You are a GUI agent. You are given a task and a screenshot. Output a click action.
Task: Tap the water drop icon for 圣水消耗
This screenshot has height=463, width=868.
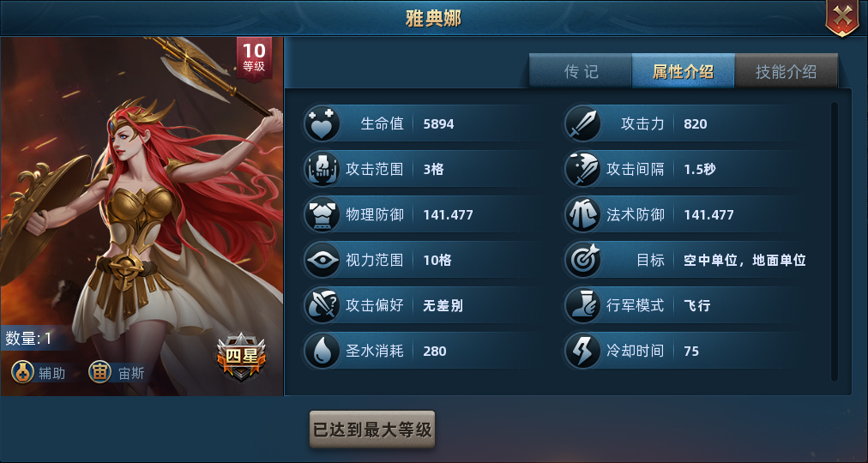point(322,351)
